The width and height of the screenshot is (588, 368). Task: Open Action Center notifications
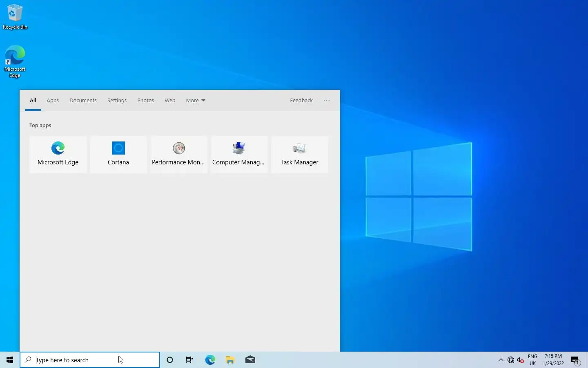click(575, 360)
